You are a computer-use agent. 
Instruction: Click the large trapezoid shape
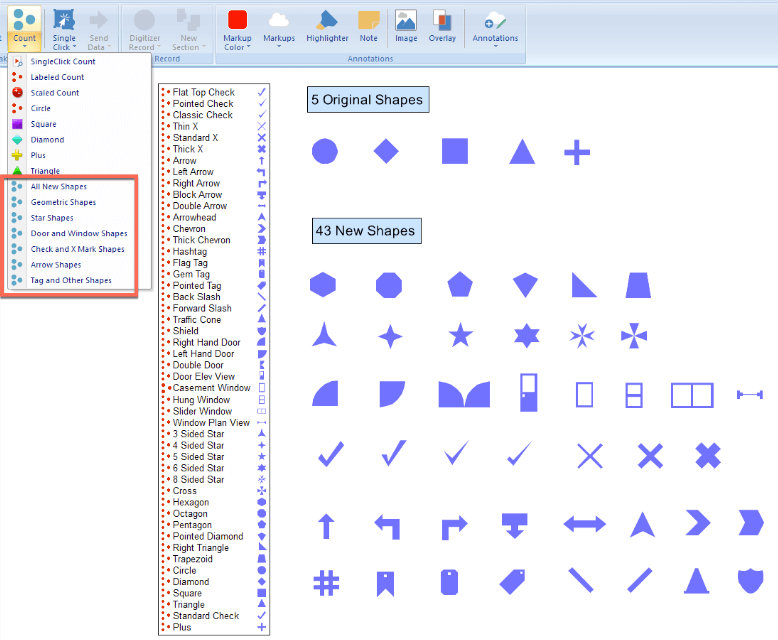point(638,285)
